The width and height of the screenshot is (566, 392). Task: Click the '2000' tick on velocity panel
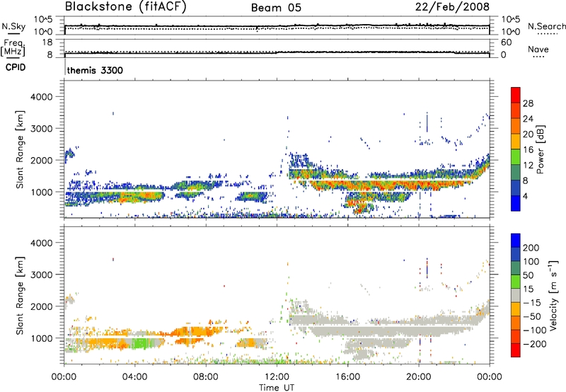[42, 306]
